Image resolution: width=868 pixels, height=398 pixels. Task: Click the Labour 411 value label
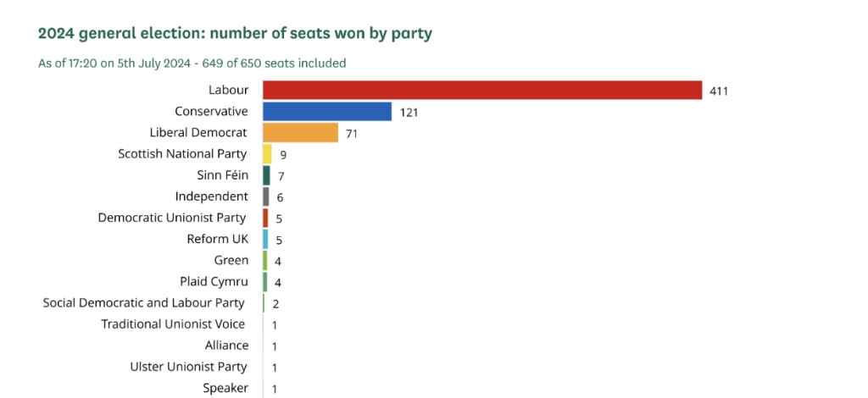(x=719, y=91)
